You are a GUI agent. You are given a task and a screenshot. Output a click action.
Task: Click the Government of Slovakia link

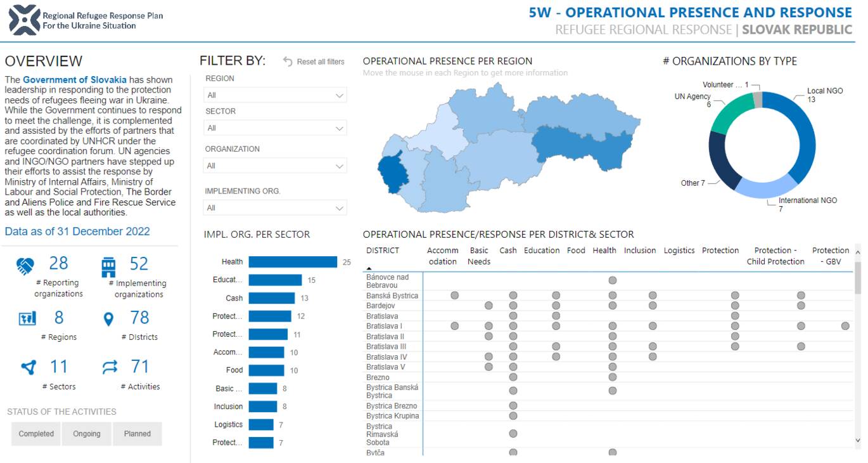click(x=75, y=80)
